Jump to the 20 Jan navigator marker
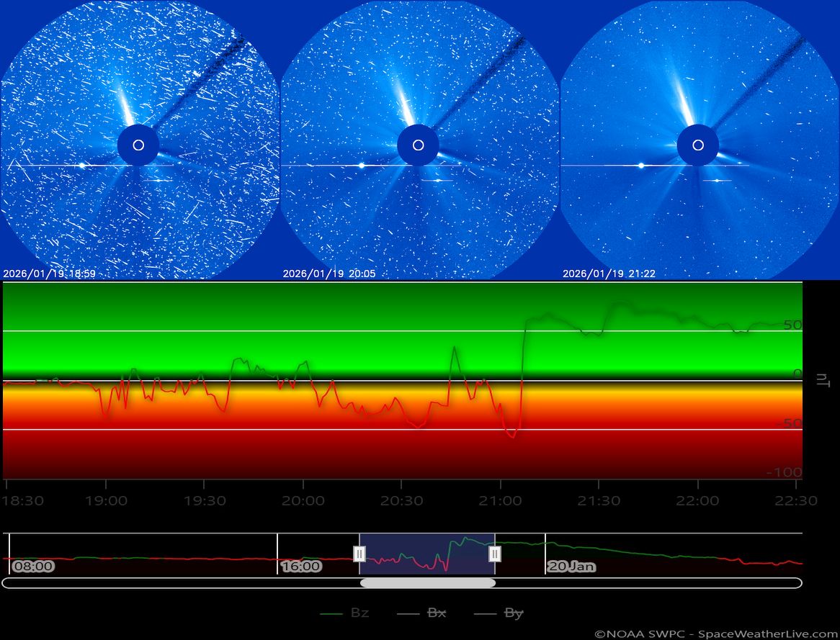The width and height of the screenshot is (840, 640). [x=571, y=567]
